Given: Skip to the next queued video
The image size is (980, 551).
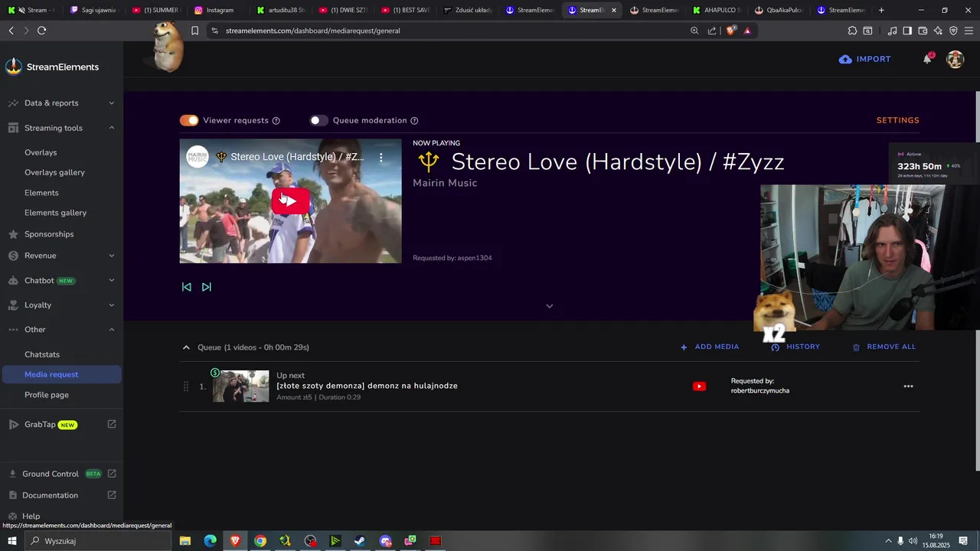Looking at the screenshot, I should pos(207,287).
